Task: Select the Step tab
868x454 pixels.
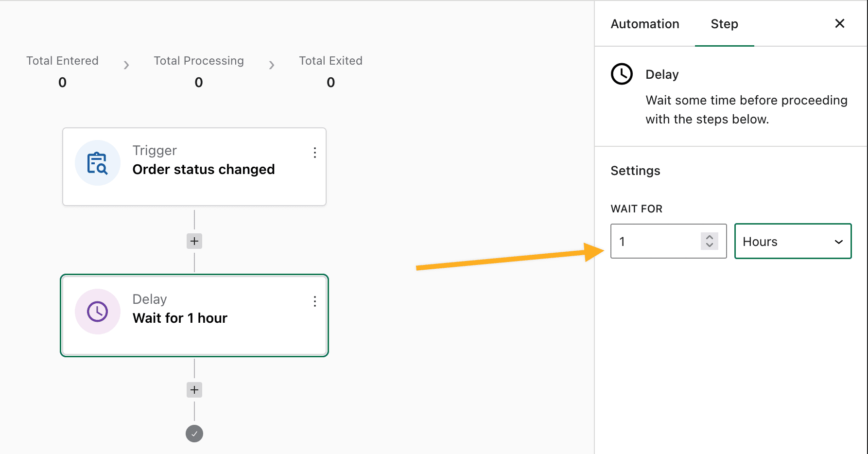Action: click(x=724, y=24)
